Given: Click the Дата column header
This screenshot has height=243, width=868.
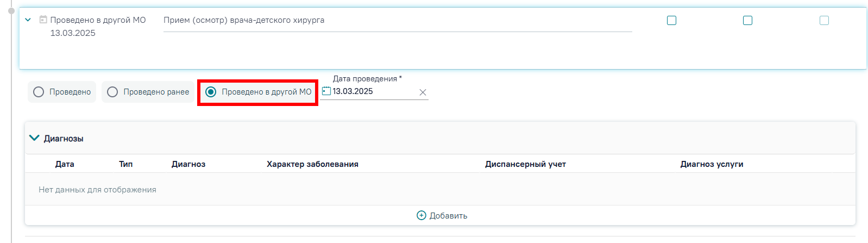Looking at the screenshot, I should pyautogui.click(x=65, y=164).
